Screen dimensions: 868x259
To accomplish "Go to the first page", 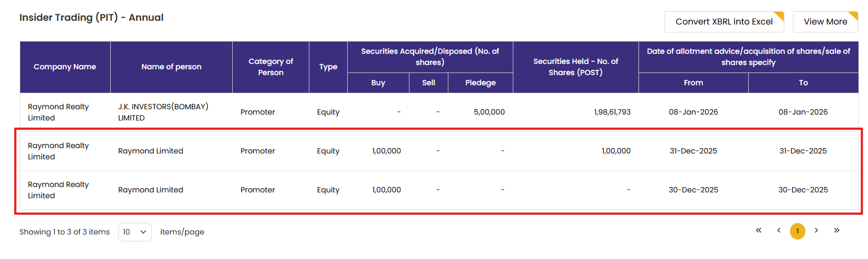I will point(758,230).
